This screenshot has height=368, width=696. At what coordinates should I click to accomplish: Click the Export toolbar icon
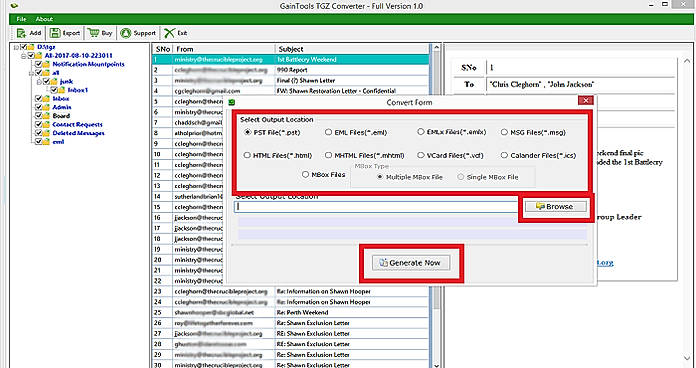click(x=55, y=33)
